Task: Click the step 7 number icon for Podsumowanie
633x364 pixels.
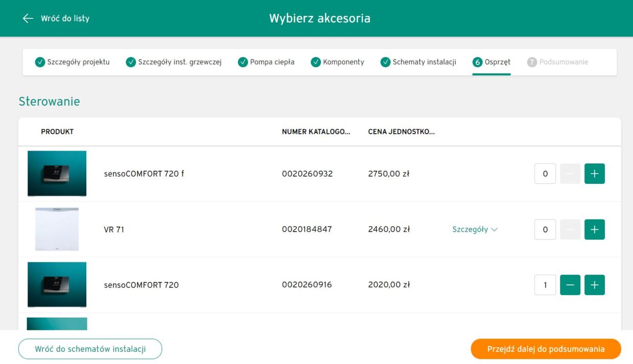Action: coord(532,62)
